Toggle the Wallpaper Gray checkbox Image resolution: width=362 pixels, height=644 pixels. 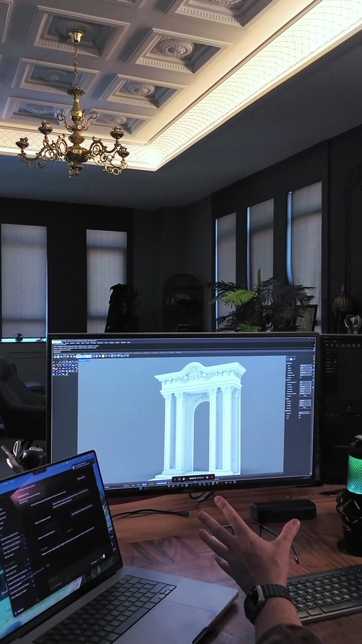click(300, 418)
